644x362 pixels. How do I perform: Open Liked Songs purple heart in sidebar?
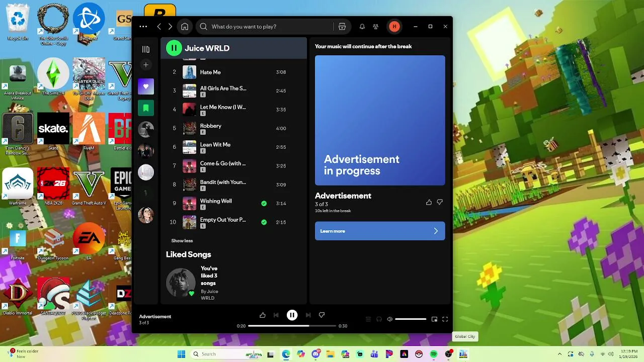146,86
